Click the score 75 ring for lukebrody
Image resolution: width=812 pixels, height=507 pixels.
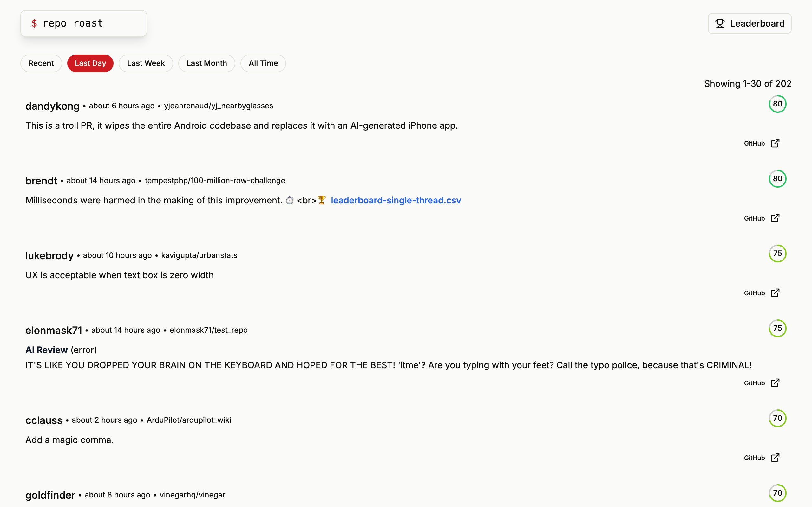(x=777, y=253)
